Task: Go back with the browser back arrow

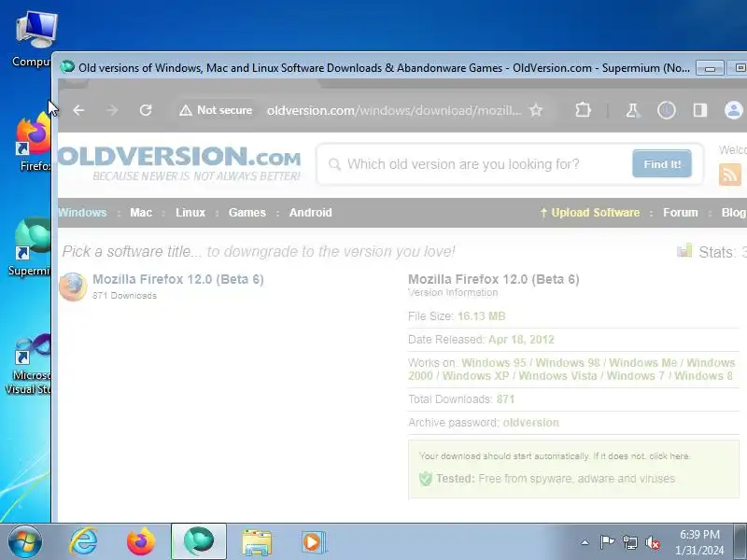Action: click(78, 110)
